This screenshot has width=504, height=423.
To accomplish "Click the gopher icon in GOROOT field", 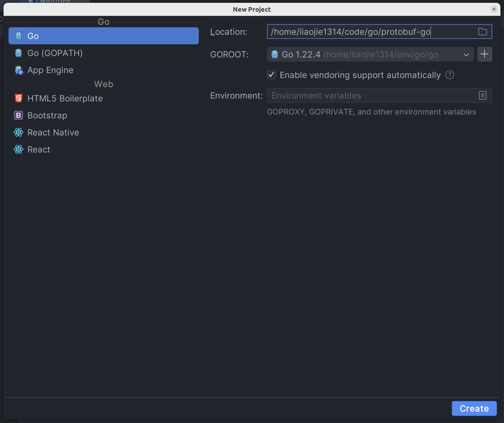I will (275, 54).
